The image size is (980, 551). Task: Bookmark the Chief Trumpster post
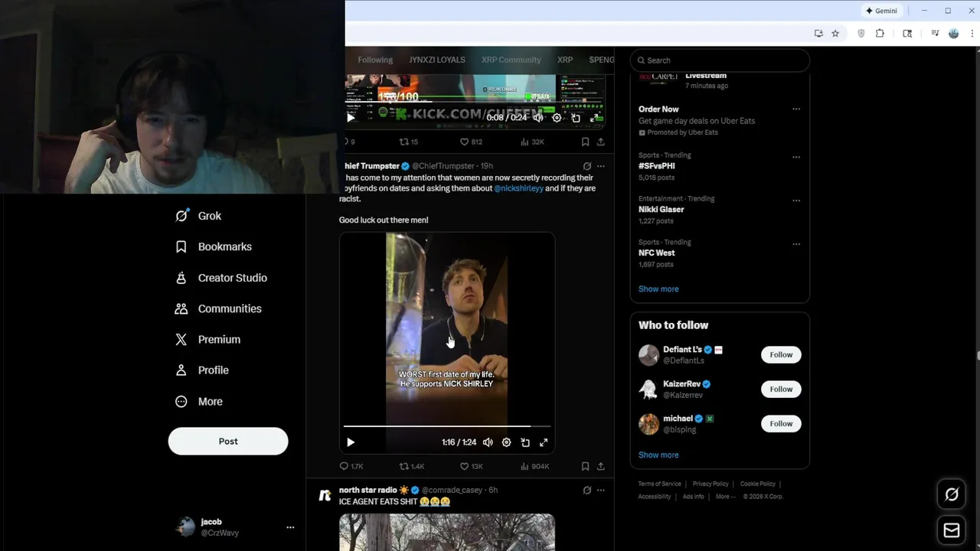585,466
